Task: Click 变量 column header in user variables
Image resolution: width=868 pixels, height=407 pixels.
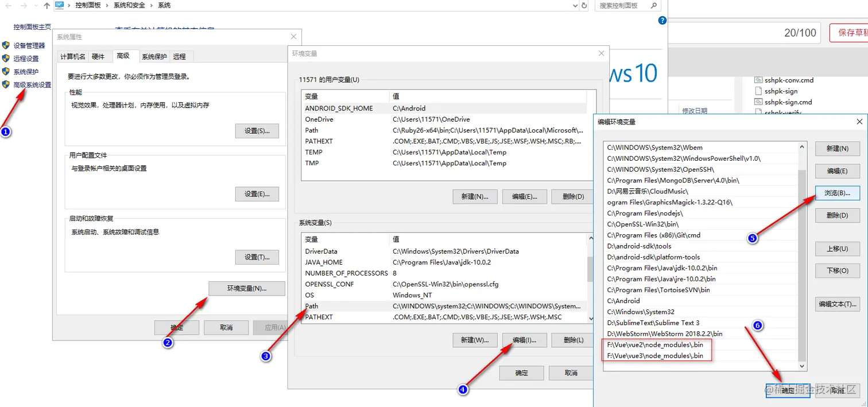Action: point(346,96)
